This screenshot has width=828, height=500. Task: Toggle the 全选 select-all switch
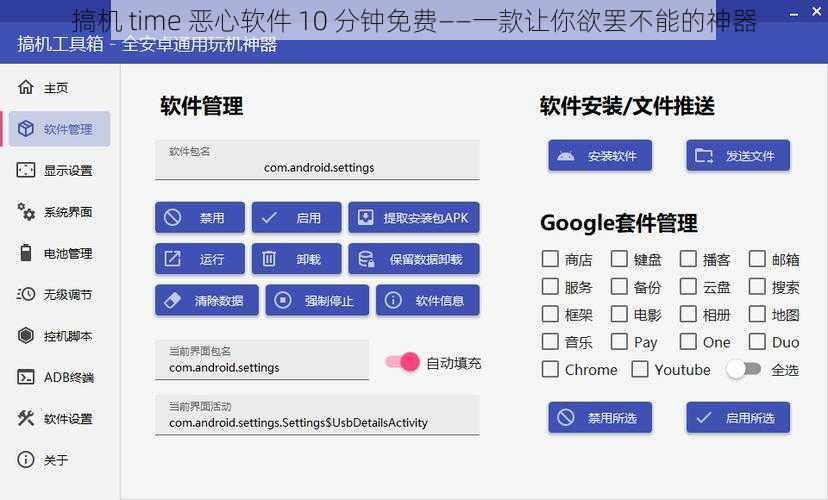coord(743,369)
